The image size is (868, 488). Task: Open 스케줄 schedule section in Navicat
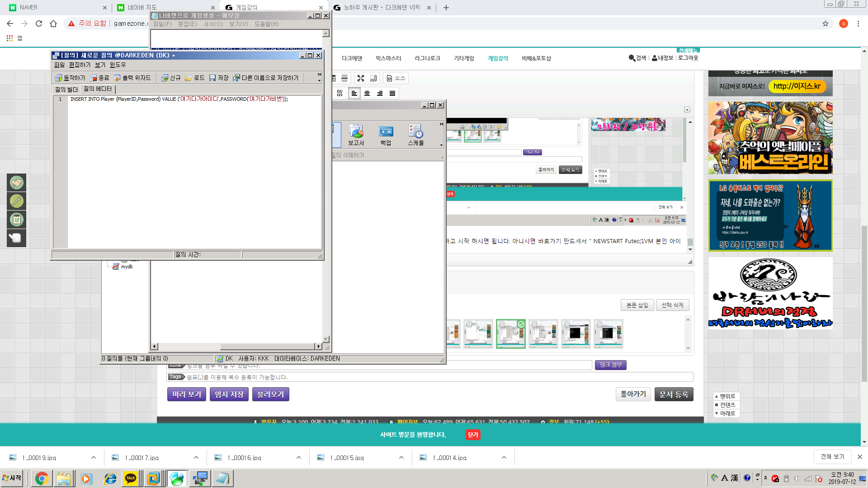(415, 135)
